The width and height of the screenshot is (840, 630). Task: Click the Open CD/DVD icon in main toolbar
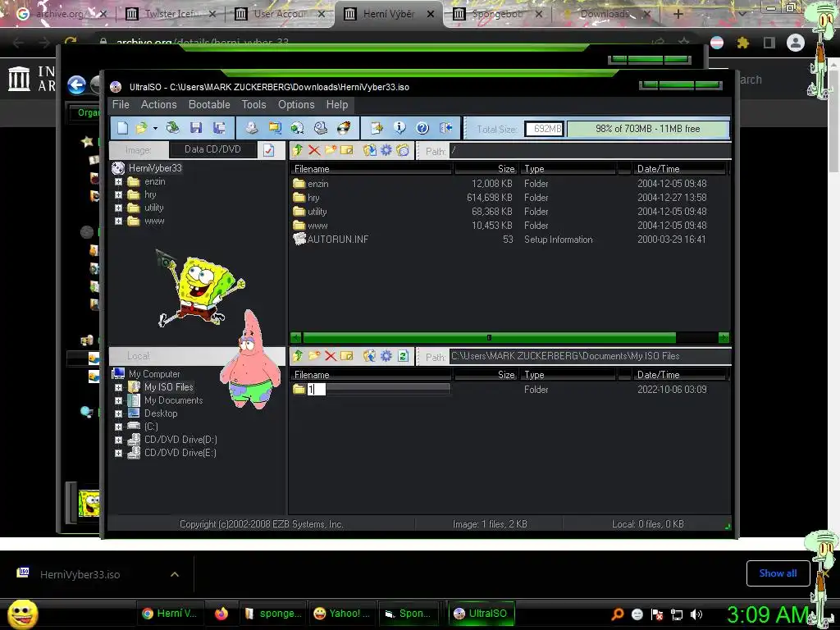click(x=172, y=127)
